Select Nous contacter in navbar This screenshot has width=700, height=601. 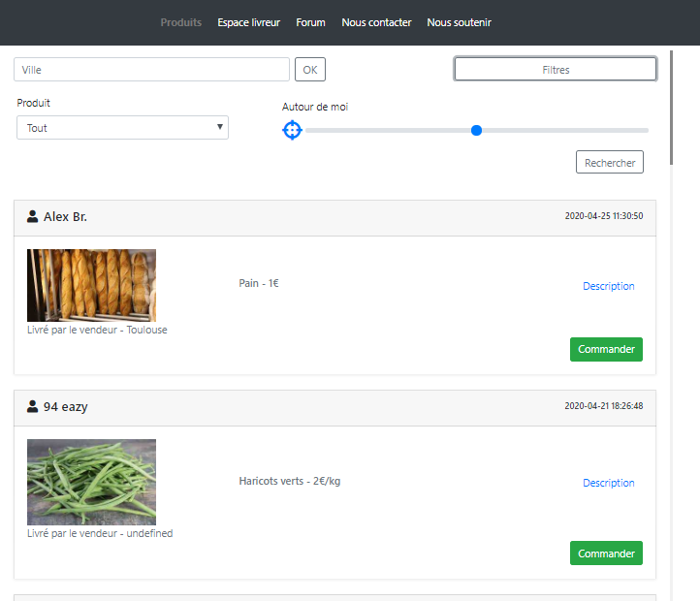(376, 22)
